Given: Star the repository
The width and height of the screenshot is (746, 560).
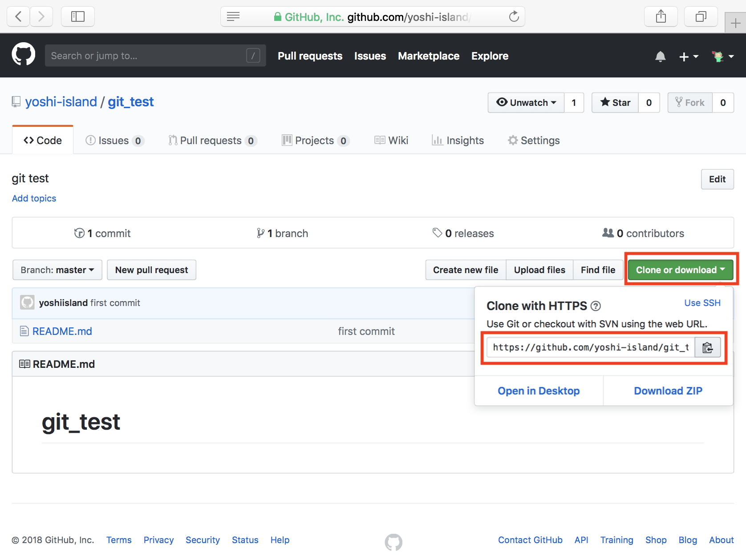Looking at the screenshot, I should tap(615, 103).
